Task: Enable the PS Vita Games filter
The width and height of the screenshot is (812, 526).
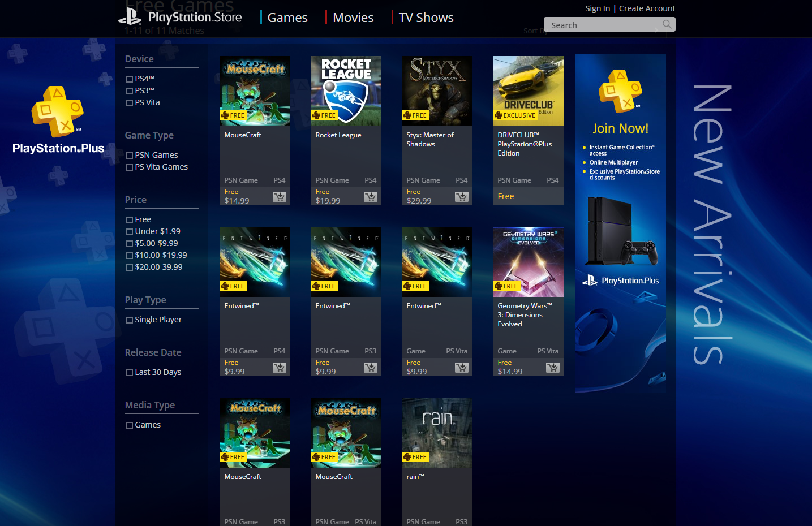Action: 130,167
